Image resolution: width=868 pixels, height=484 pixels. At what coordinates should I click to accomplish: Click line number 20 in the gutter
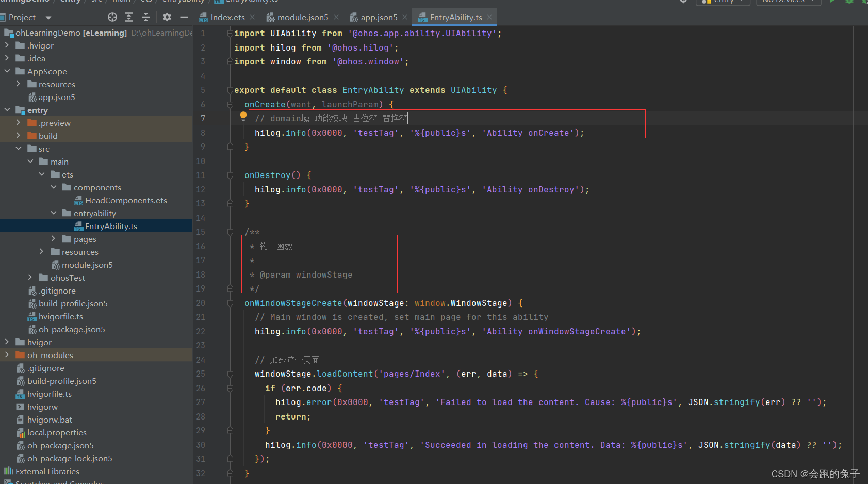pyautogui.click(x=201, y=303)
